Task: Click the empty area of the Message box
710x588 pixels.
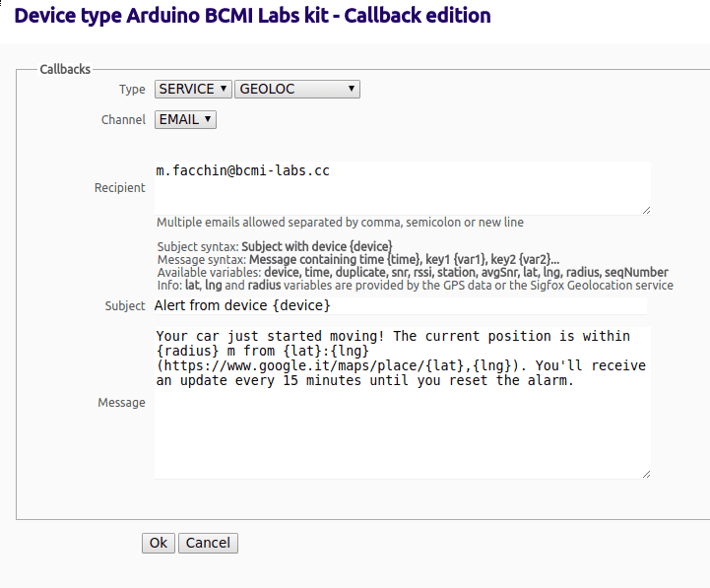Action: [402, 433]
